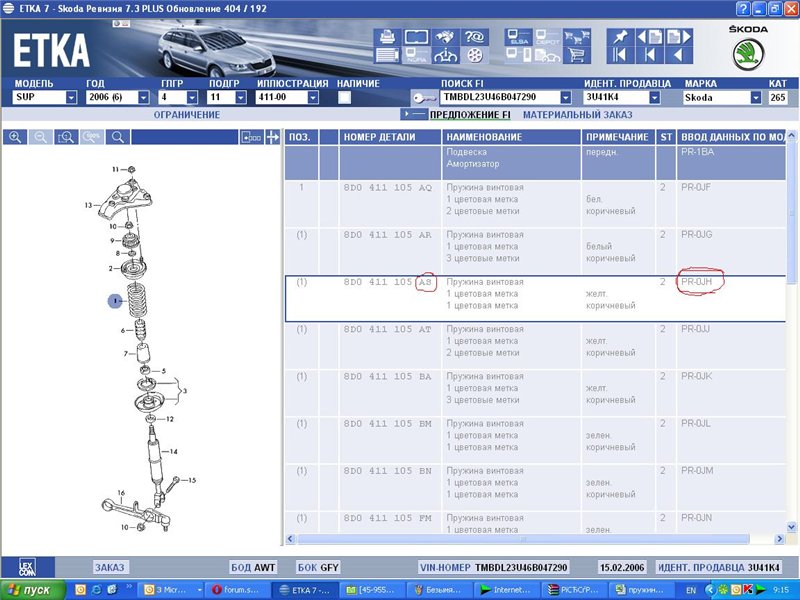
Task: Click the БОК label in the bottom bar
Action: click(x=307, y=567)
